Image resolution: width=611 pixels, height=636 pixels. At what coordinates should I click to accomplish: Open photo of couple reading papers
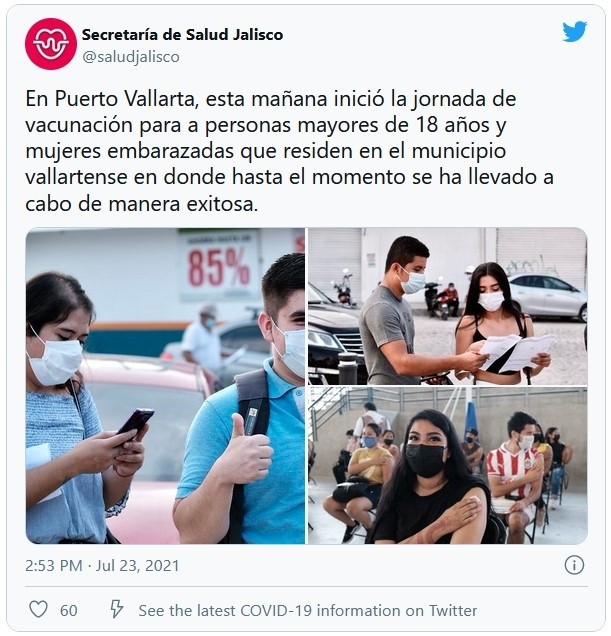tap(447, 306)
